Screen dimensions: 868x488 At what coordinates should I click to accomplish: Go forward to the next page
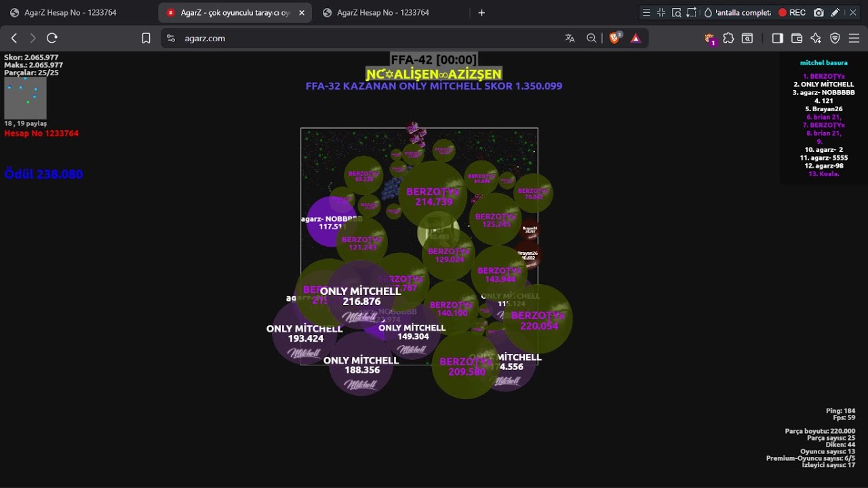pos(33,38)
